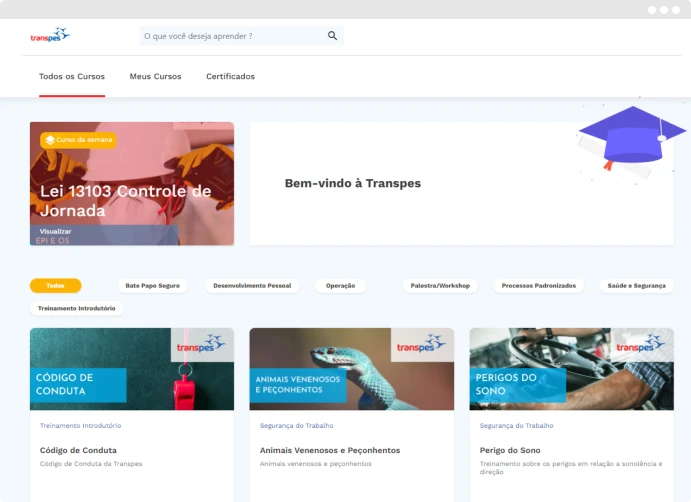This screenshot has height=502, width=691.
Task: Click the layers icon in Curso da semana badge
Action: [x=50, y=140]
